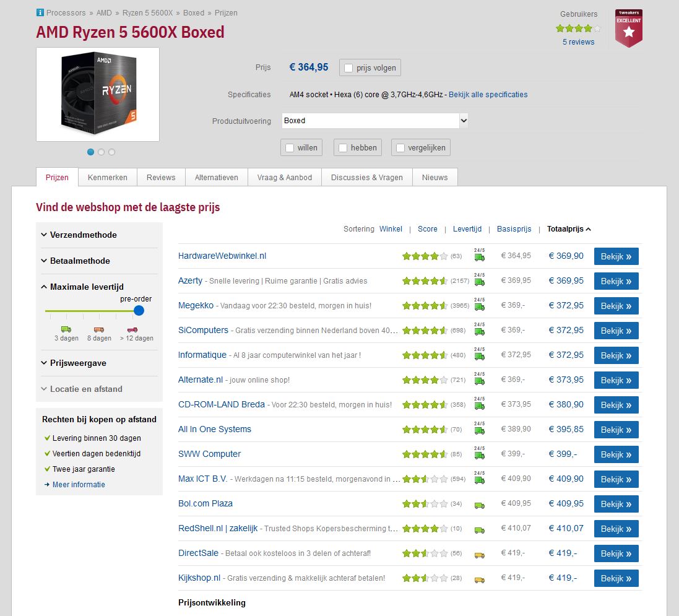Click the AMD breadcrumb link

coord(104,13)
